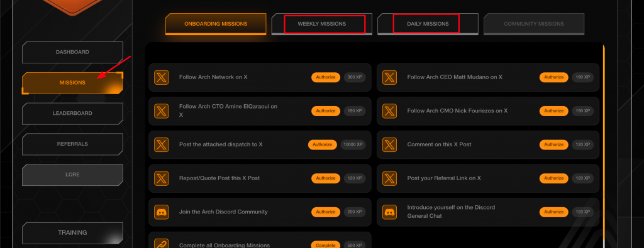The image size is (644, 248).
Task: Click X icon beside Comment on this X Post
Action: coord(389,144)
